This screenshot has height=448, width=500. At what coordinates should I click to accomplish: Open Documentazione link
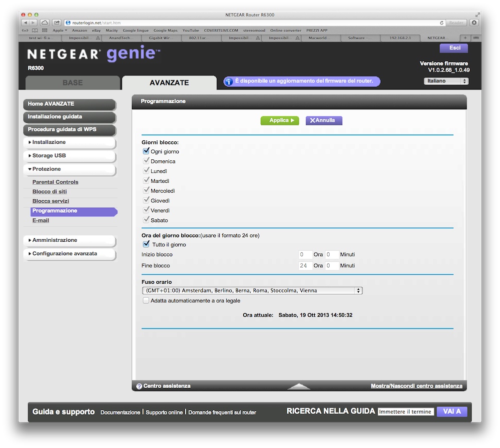point(120,412)
